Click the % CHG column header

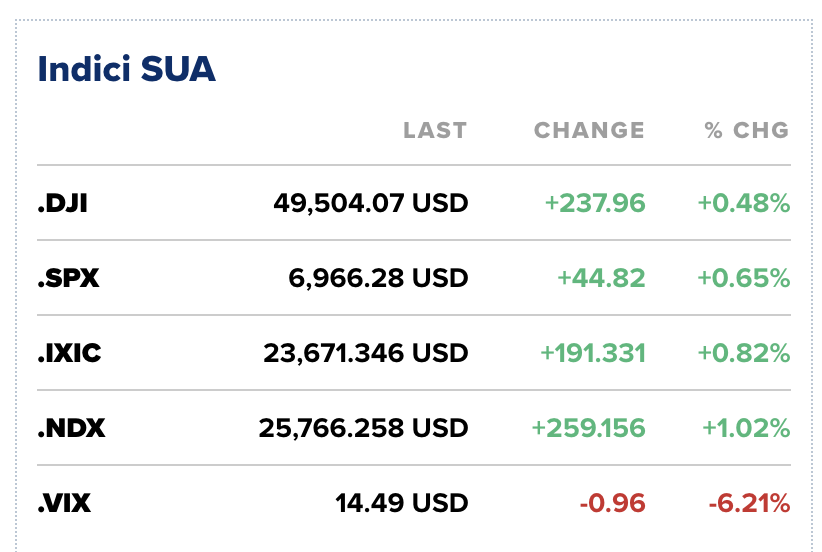747,130
